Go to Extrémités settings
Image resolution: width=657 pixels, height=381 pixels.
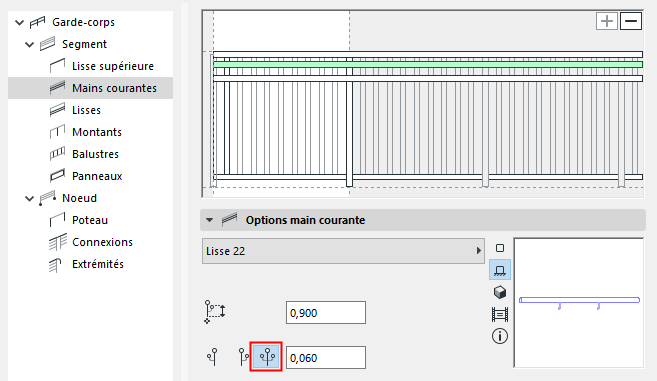98,264
